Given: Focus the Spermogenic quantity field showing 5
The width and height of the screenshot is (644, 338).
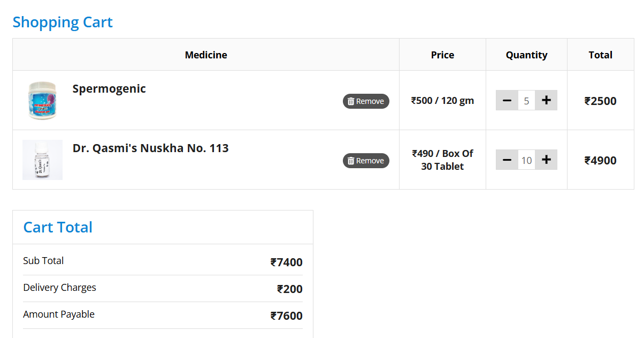Looking at the screenshot, I should [x=526, y=101].
